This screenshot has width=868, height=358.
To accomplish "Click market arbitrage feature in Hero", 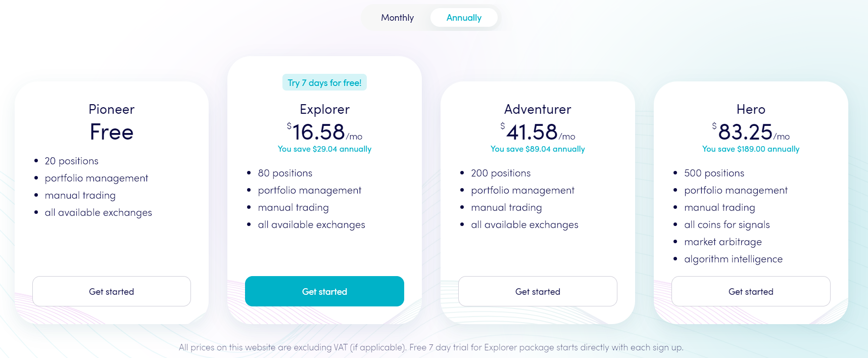I will point(723,242).
